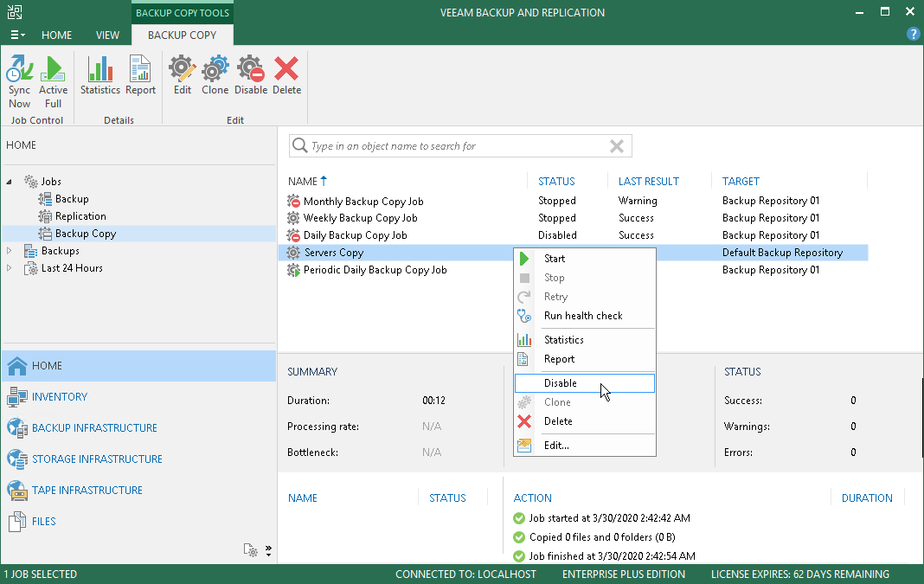This screenshot has height=584, width=924.
Task: Open the FILES navigation view
Action: pyautogui.click(x=139, y=522)
